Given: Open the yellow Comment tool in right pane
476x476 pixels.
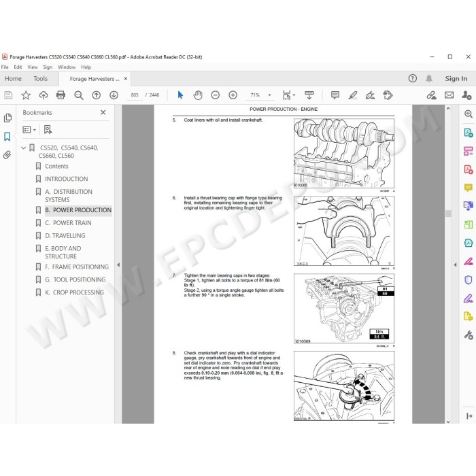Looking at the screenshot, I should point(468,188).
